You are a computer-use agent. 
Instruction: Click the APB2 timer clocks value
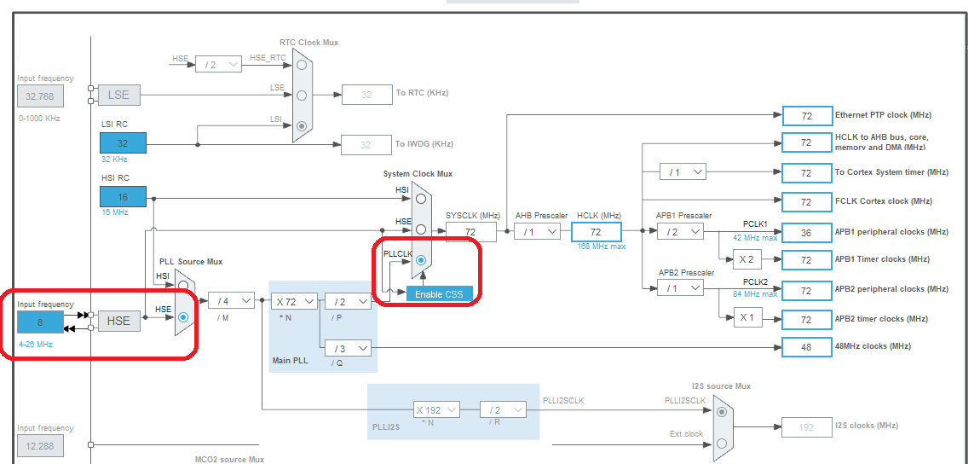(x=807, y=320)
